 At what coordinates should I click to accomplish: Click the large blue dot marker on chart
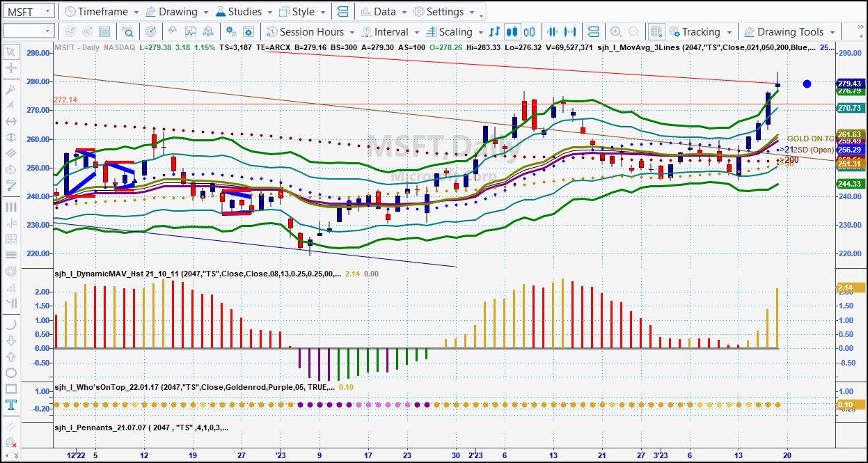point(807,84)
